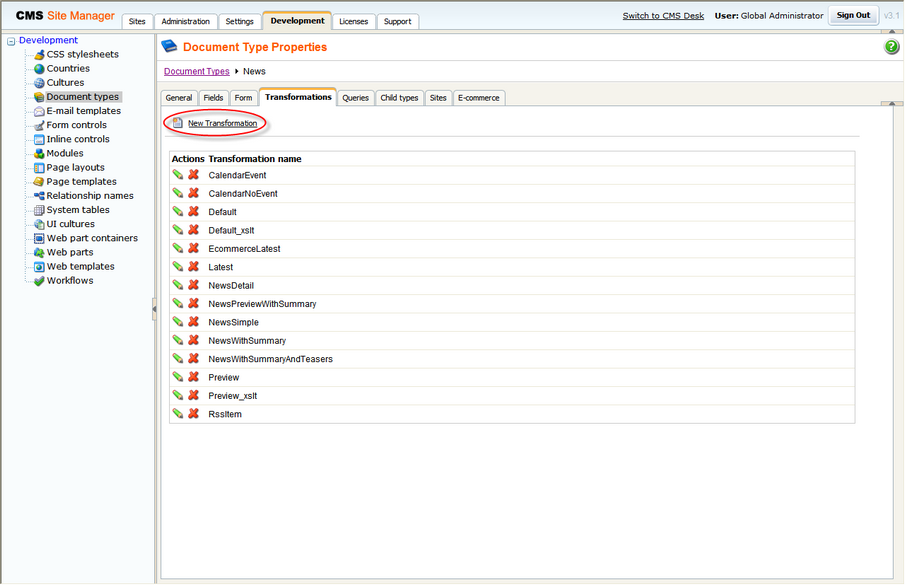
Task: Click the edit pencil icon for CalendarEvent
Action: [178, 175]
